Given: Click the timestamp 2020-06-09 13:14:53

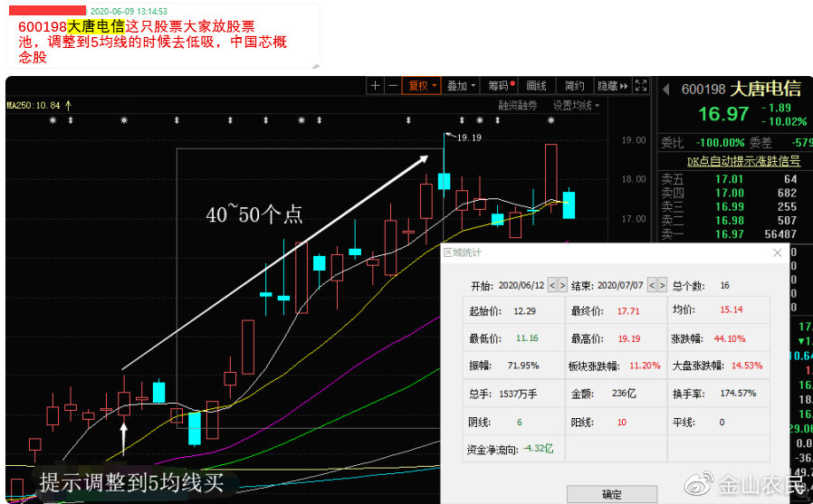Looking at the screenshot, I should point(129,11).
